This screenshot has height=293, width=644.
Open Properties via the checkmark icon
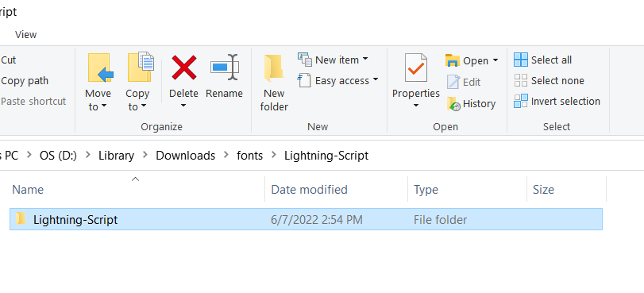(415, 67)
